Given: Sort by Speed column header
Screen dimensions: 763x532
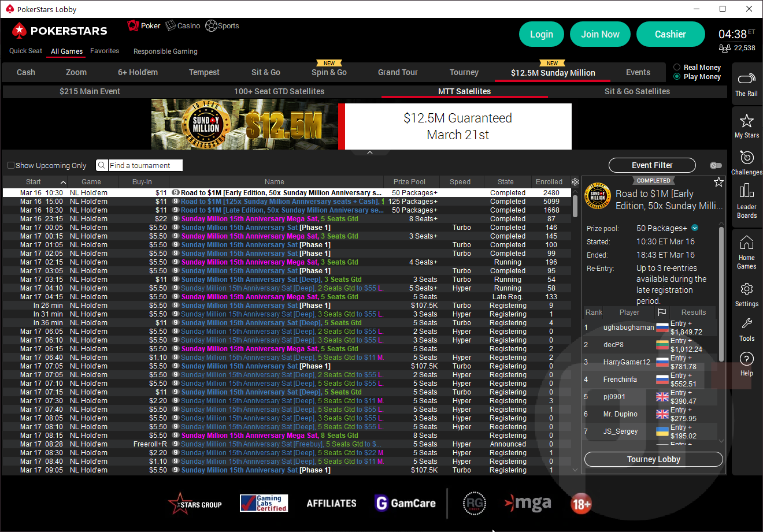Looking at the screenshot, I should 460,182.
